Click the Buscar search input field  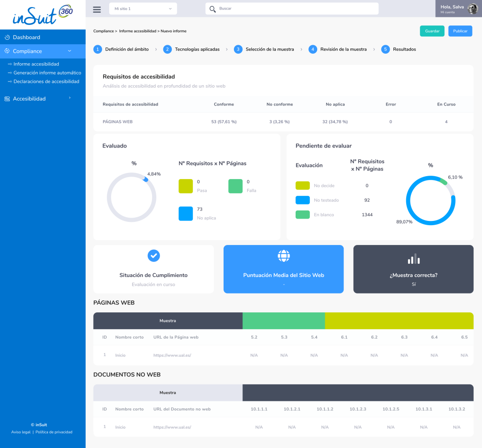(292, 8)
